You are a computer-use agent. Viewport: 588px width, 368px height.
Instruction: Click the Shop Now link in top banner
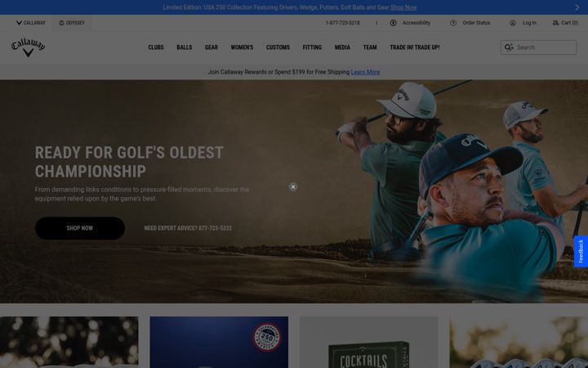coord(403,7)
